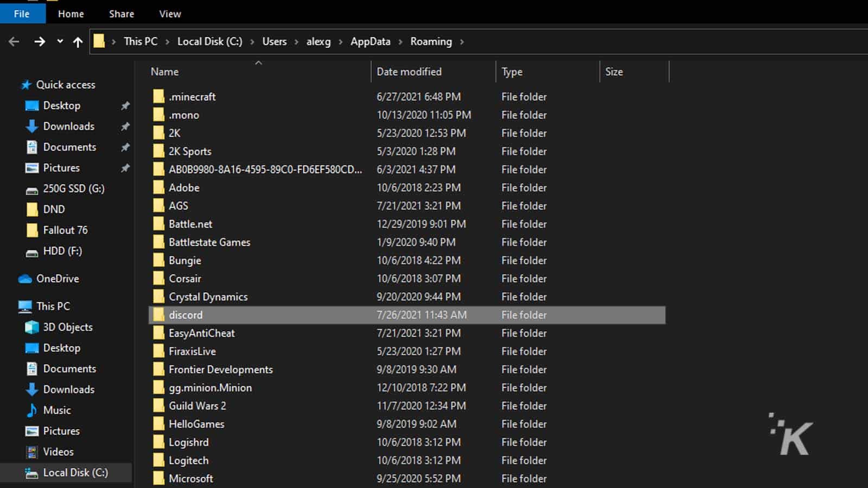The height and width of the screenshot is (488, 868).
Task: Click the Back navigation arrow
Action: [x=14, y=42]
